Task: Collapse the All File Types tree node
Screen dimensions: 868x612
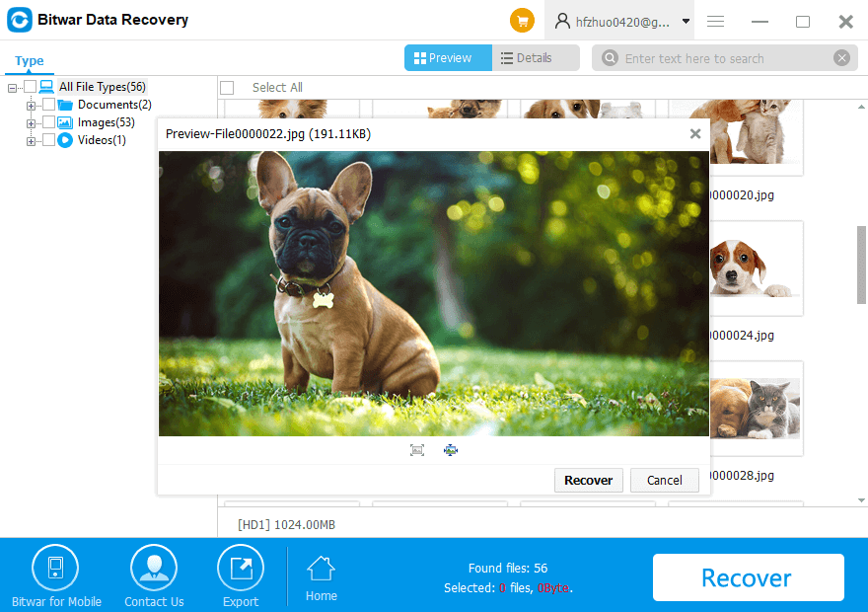Action: click(x=12, y=88)
